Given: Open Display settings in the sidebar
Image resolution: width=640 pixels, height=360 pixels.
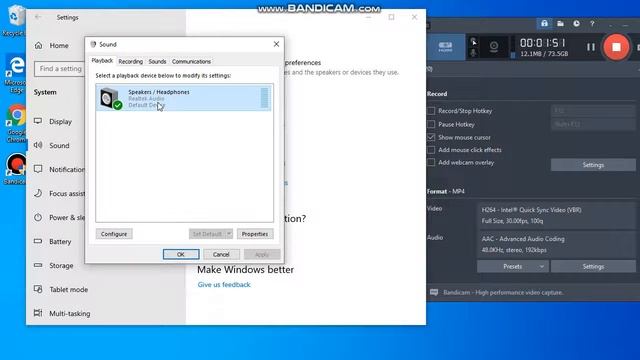Looking at the screenshot, I should 53,121.
